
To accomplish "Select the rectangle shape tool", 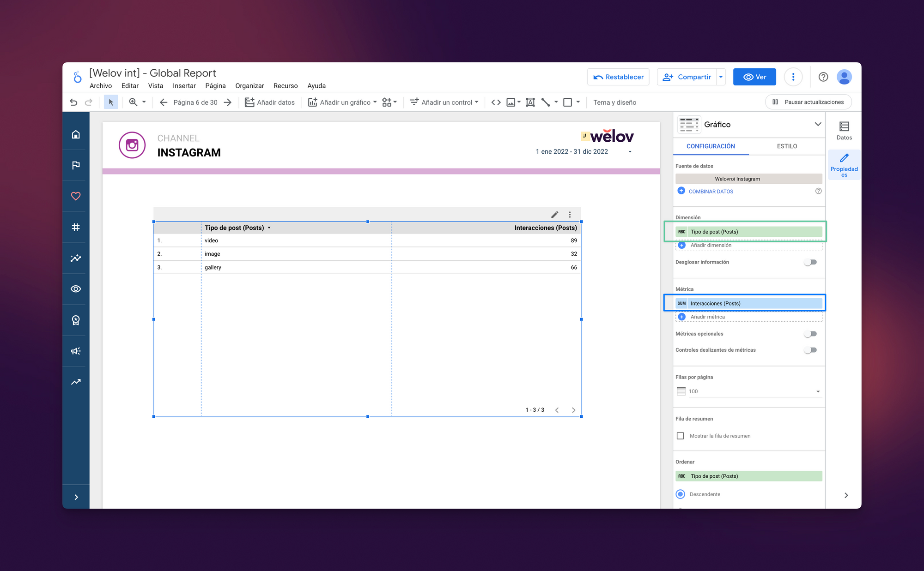I will (x=567, y=102).
